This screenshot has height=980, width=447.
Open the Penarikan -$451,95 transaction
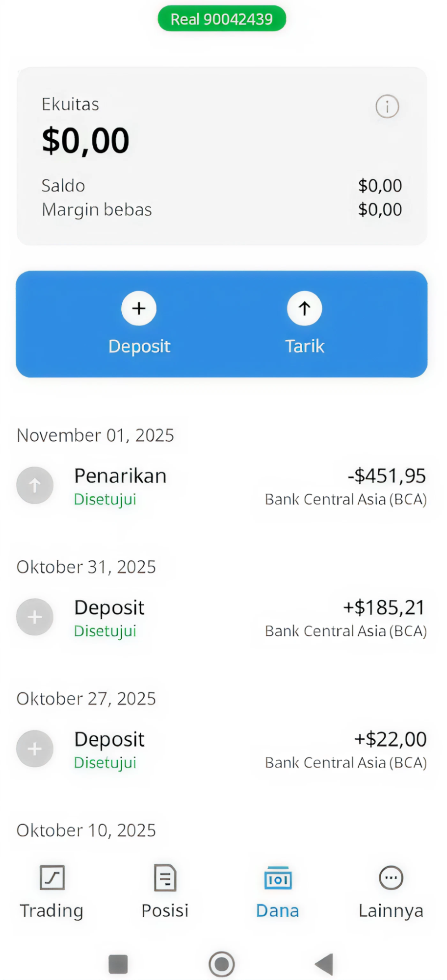(222, 486)
